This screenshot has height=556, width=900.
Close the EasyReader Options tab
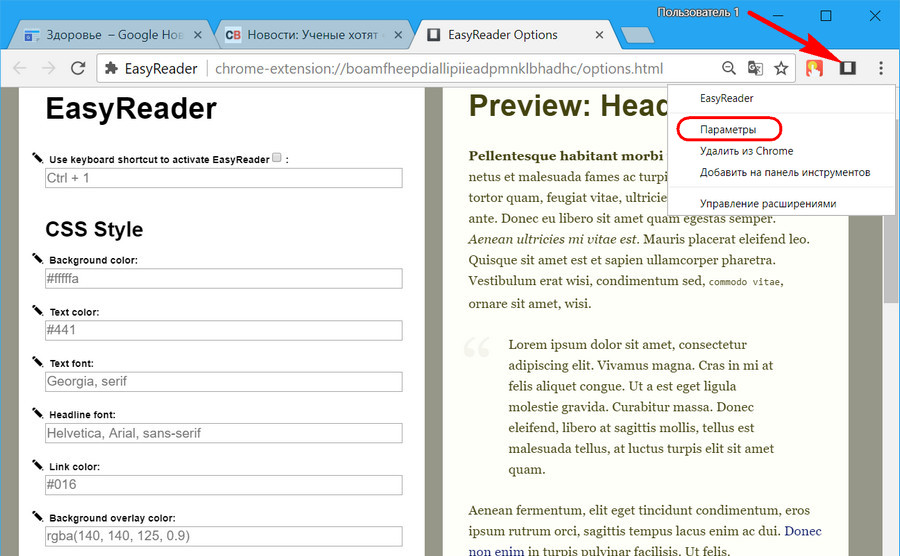coord(599,35)
